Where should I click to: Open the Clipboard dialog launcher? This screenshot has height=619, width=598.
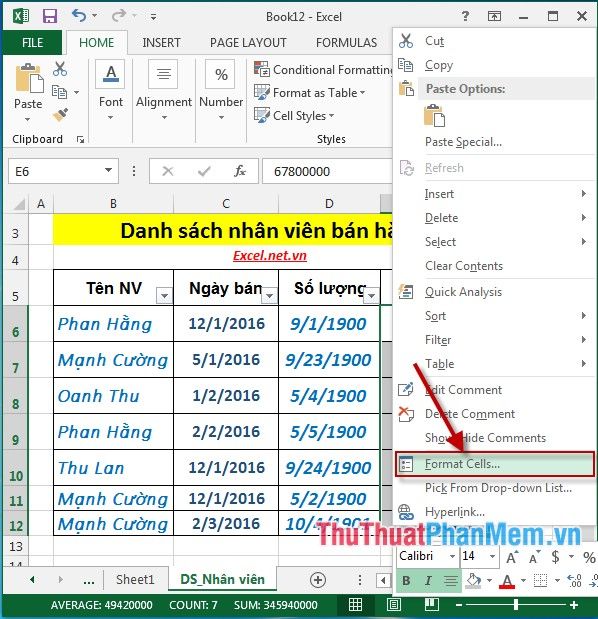coord(81,139)
